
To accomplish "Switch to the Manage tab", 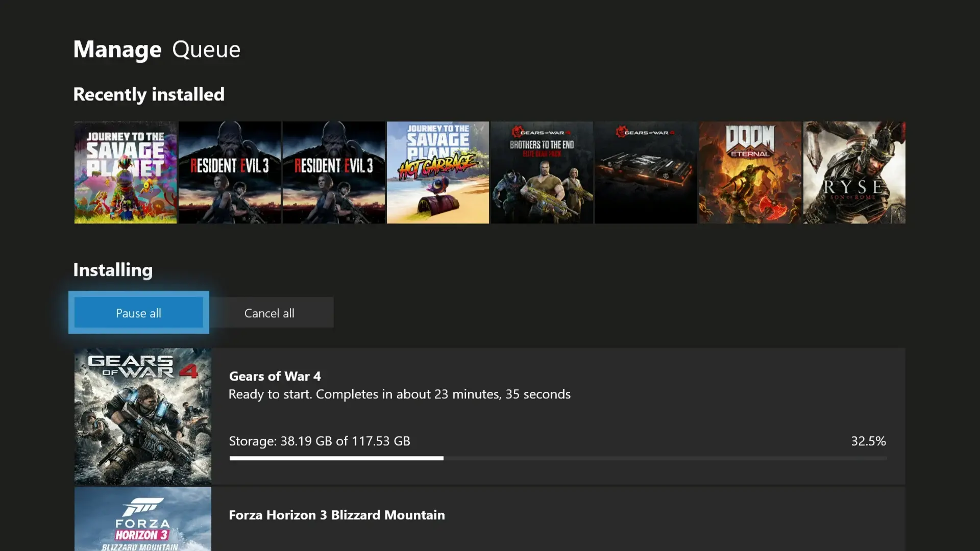I will click(117, 49).
